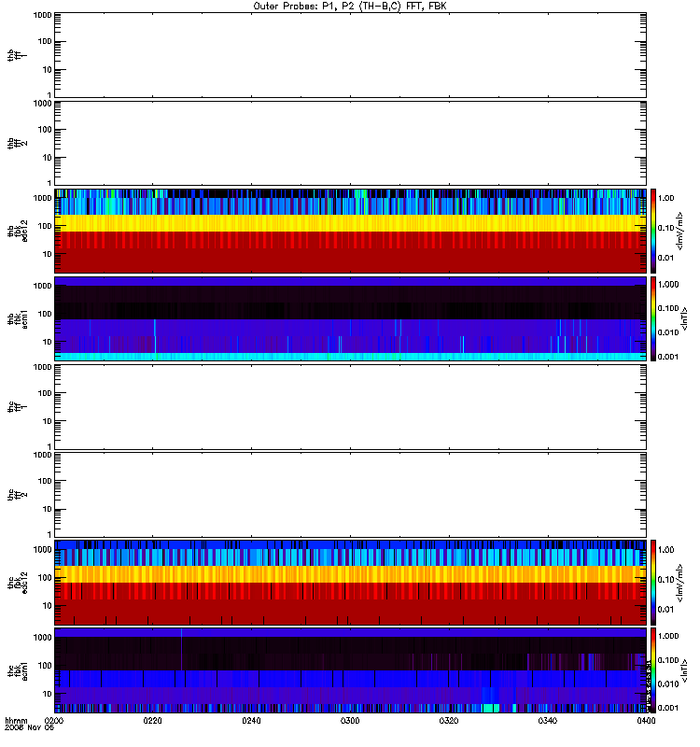Click the "thc fbk scm1" y-axis title
Viewport: 700px width, 747px height.
(18, 670)
